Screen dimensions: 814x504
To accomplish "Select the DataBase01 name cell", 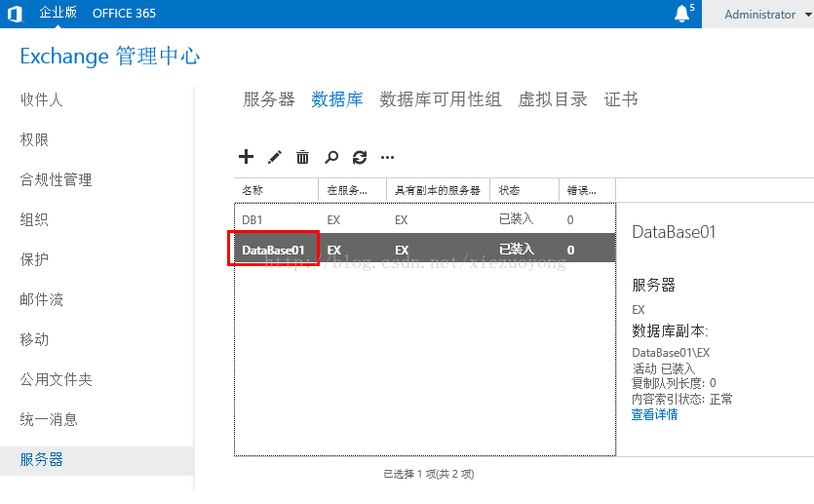I will 273,251.
